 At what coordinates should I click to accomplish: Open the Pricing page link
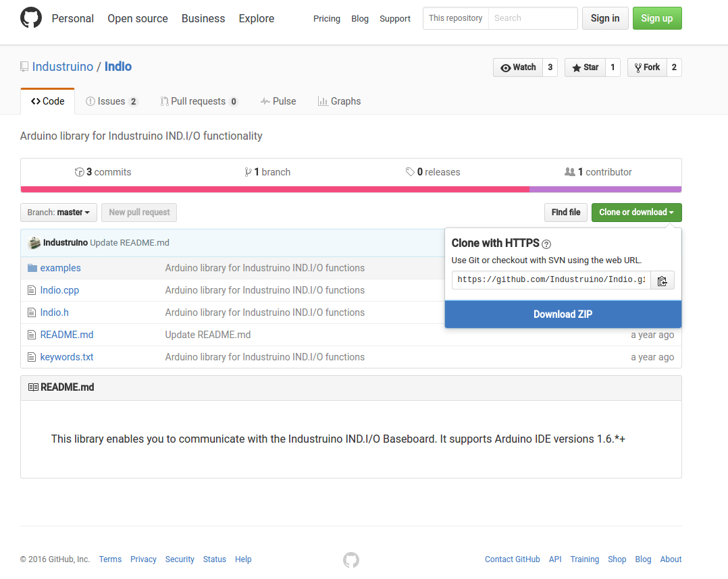coord(327,19)
